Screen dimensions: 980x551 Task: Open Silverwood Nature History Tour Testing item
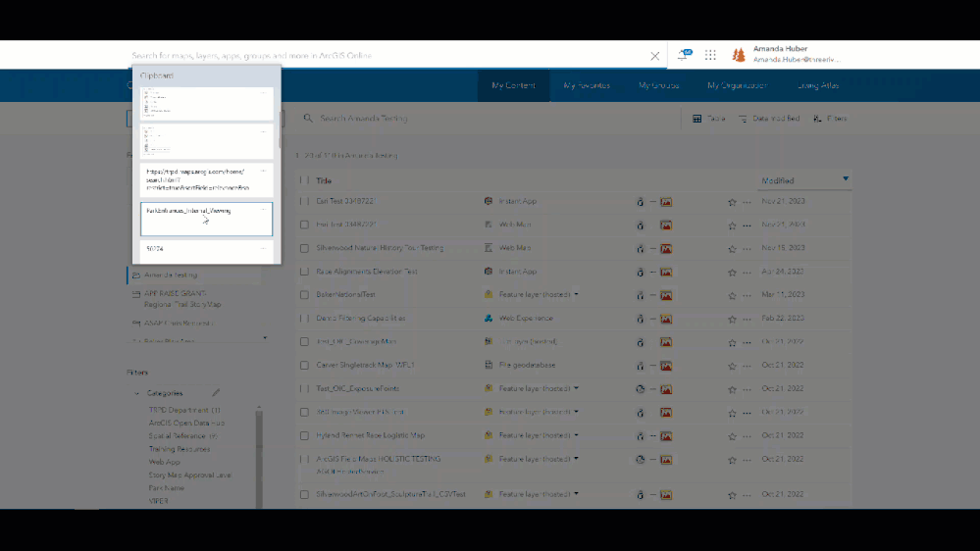(x=380, y=248)
